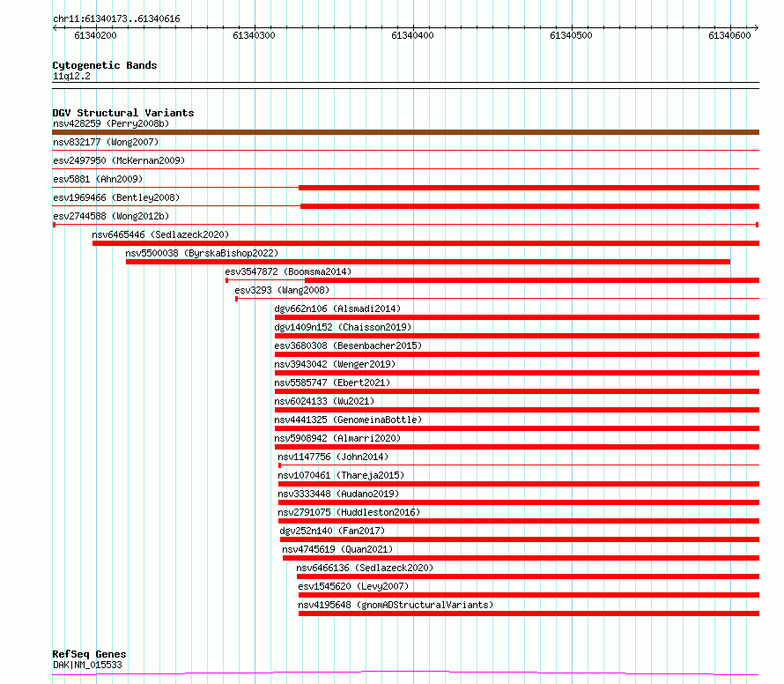Open variant esv1545620 (Levy2007)

(353, 586)
